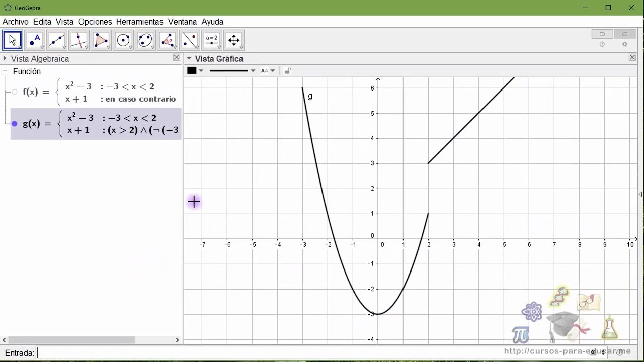The image size is (644, 362).
Task: Select the Polygon tool
Action: (x=101, y=40)
